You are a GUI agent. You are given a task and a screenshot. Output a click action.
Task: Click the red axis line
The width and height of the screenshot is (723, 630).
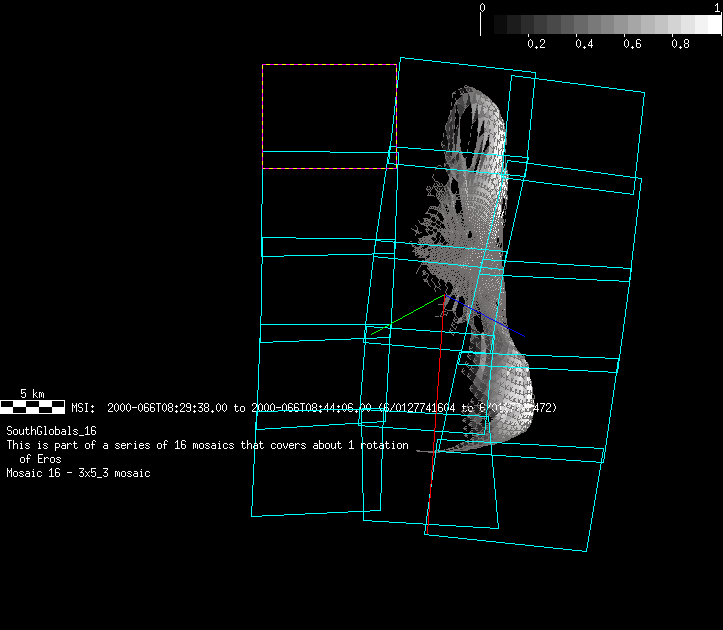click(x=435, y=420)
